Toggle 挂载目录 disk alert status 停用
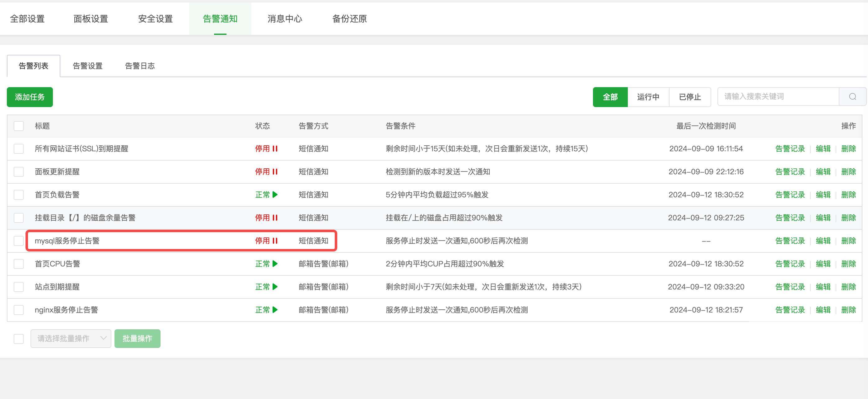The height and width of the screenshot is (399, 868). coord(266,218)
